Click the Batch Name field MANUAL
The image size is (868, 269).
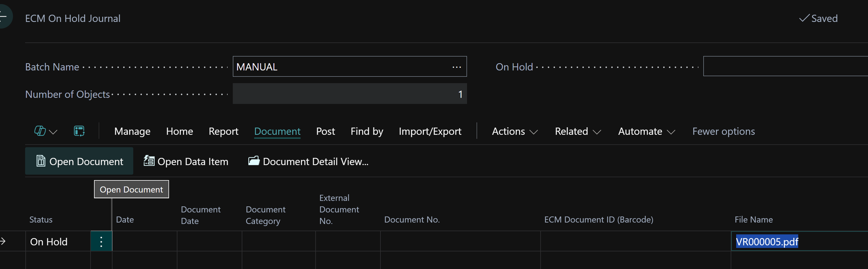[349, 67]
